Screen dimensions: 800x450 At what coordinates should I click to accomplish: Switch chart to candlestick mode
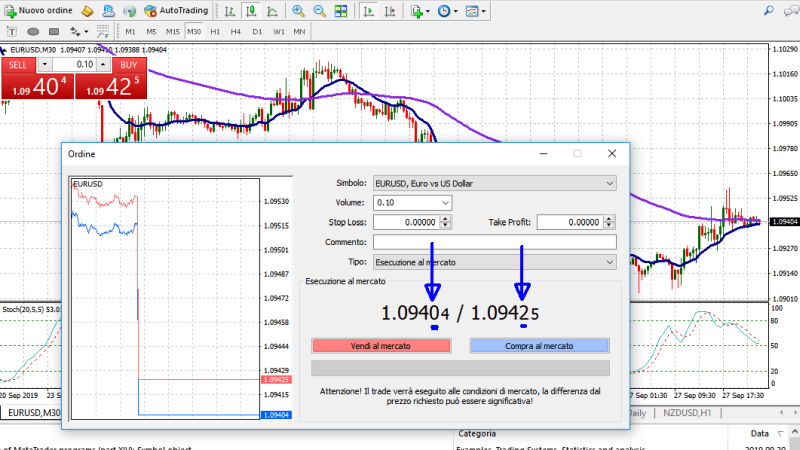(253, 11)
